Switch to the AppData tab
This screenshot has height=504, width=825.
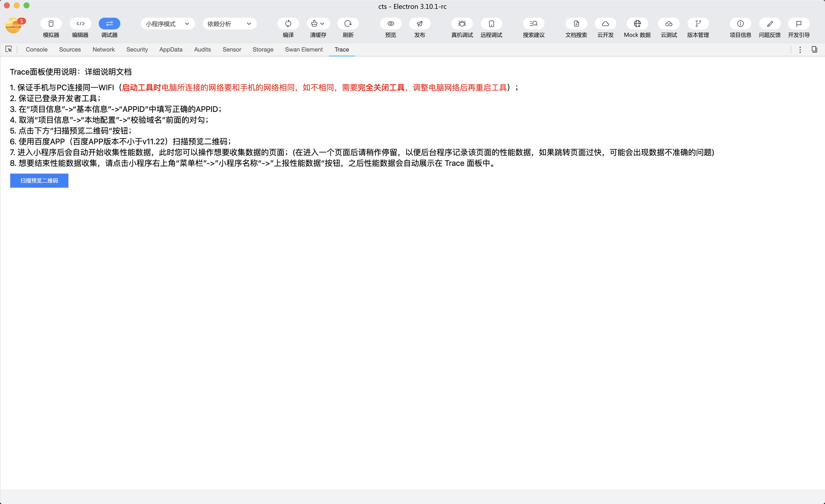pyautogui.click(x=171, y=50)
